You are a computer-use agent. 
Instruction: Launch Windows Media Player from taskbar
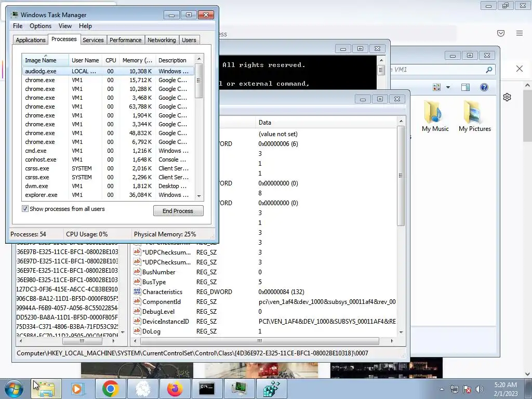[x=78, y=389]
